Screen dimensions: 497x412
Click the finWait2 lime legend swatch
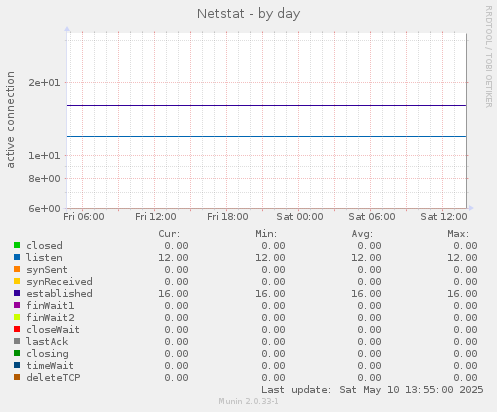point(17,317)
